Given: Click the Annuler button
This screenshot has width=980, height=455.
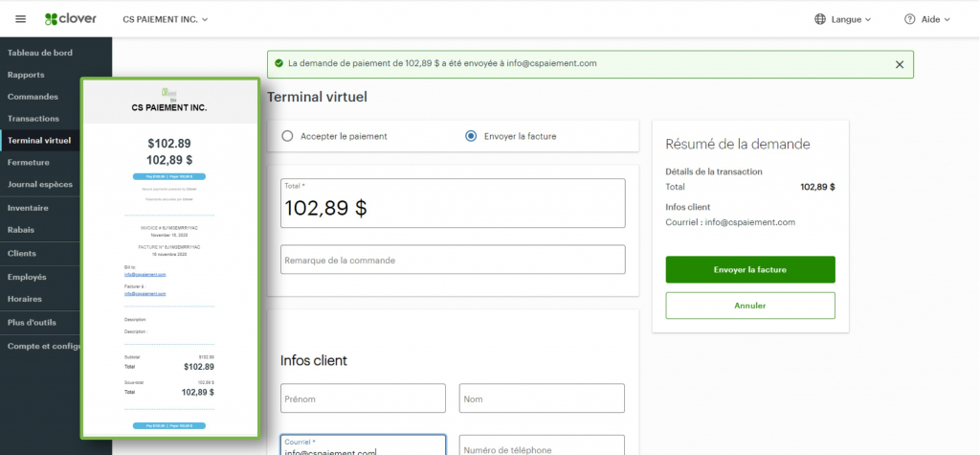Looking at the screenshot, I should pyautogui.click(x=750, y=306).
